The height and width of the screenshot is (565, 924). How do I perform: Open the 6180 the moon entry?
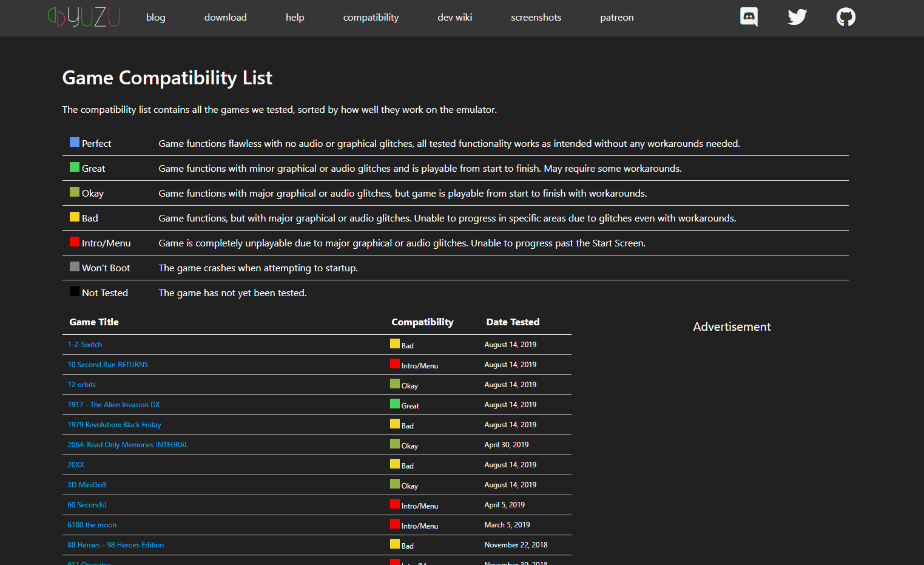(92, 525)
